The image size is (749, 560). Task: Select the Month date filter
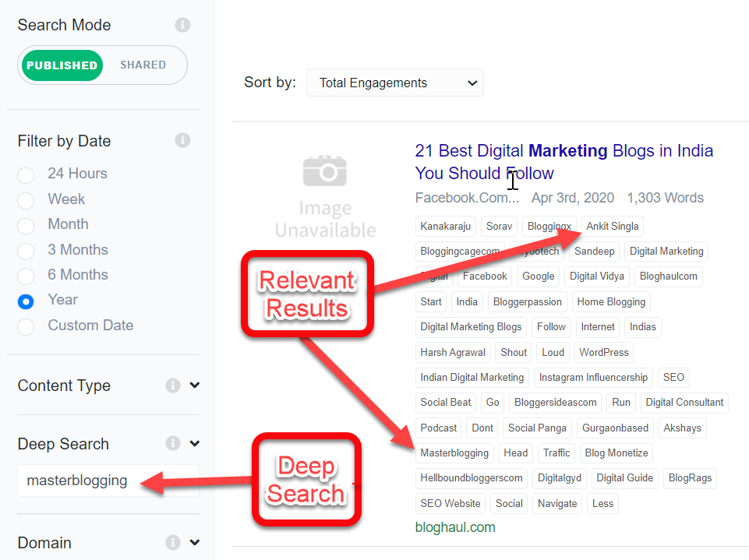point(26,226)
